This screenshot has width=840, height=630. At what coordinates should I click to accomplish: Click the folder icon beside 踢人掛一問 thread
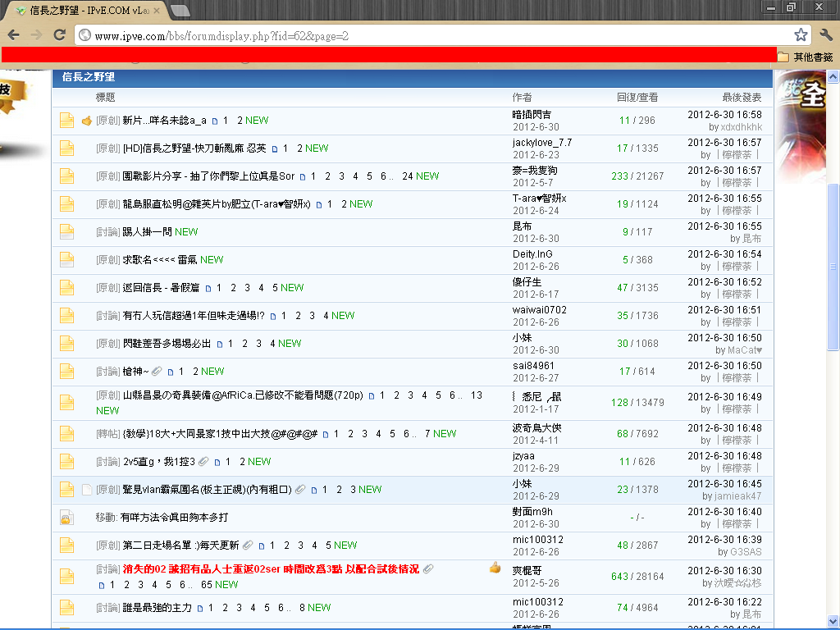point(66,232)
